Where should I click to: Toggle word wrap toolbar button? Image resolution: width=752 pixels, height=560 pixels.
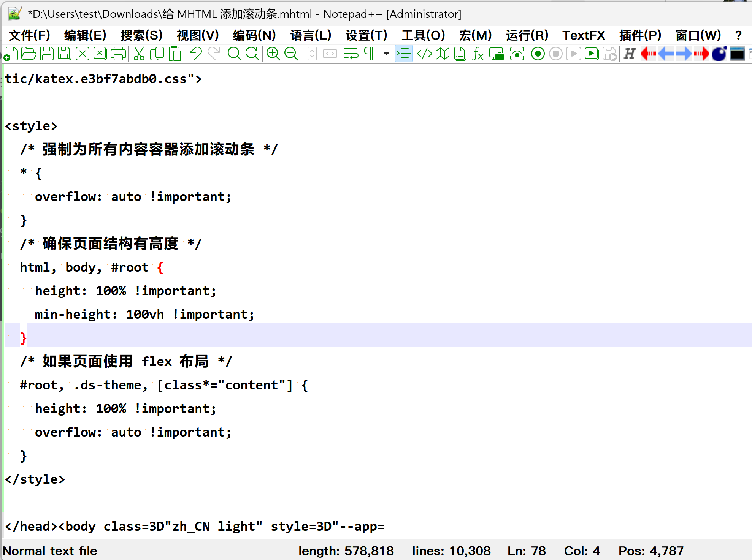[x=351, y=54]
